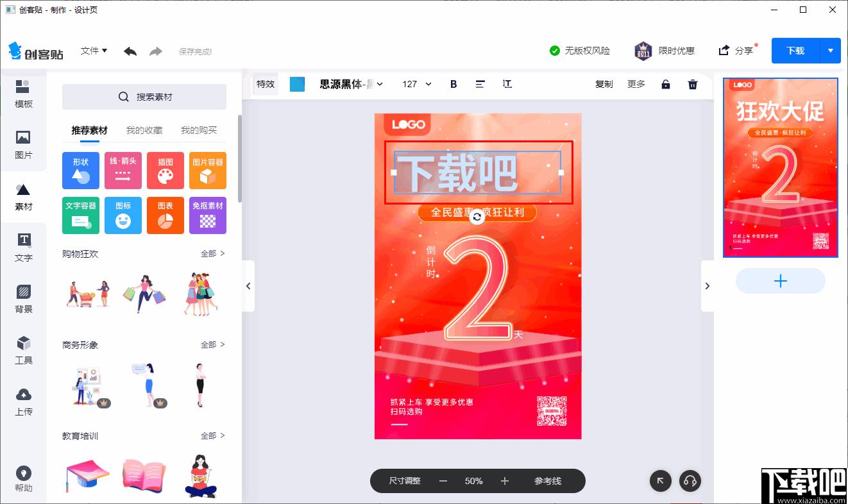Screen dimensions: 848x504
Task: Open the 工具 tools sidebar panel
Action: (x=23, y=351)
